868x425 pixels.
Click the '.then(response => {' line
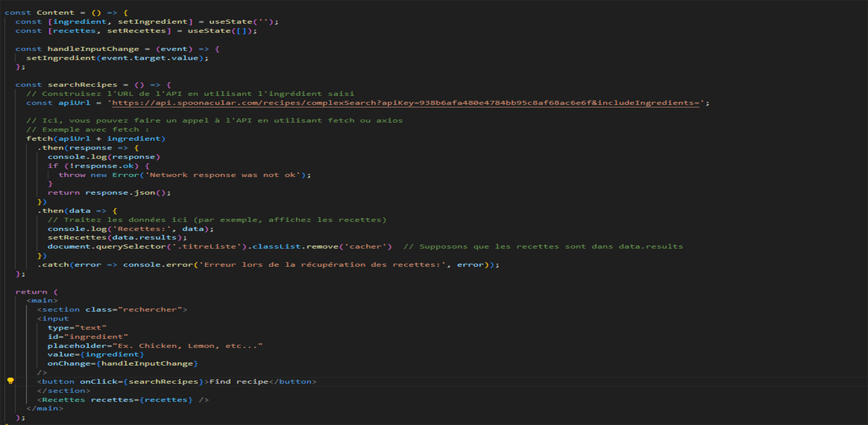click(x=88, y=148)
